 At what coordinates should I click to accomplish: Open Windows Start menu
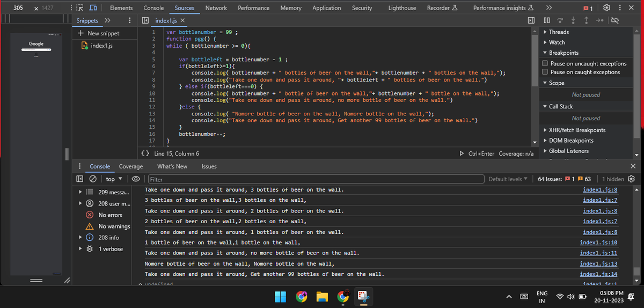(x=281, y=296)
